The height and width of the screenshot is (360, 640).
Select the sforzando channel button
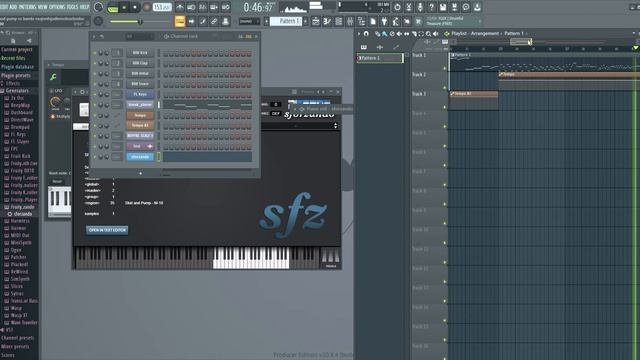pyautogui.click(x=140, y=157)
